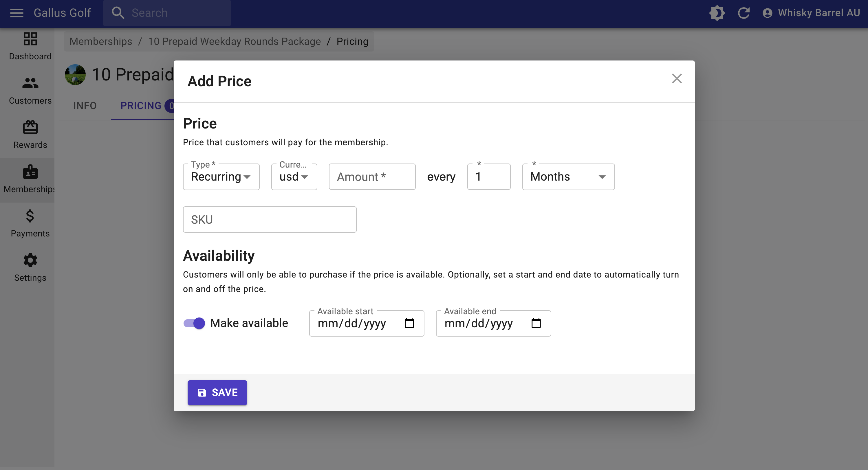Click the refresh icon in header
Image resolution: width=868 pixels, height=470 pixels.
pyautogui.click(x=744, y=13)
